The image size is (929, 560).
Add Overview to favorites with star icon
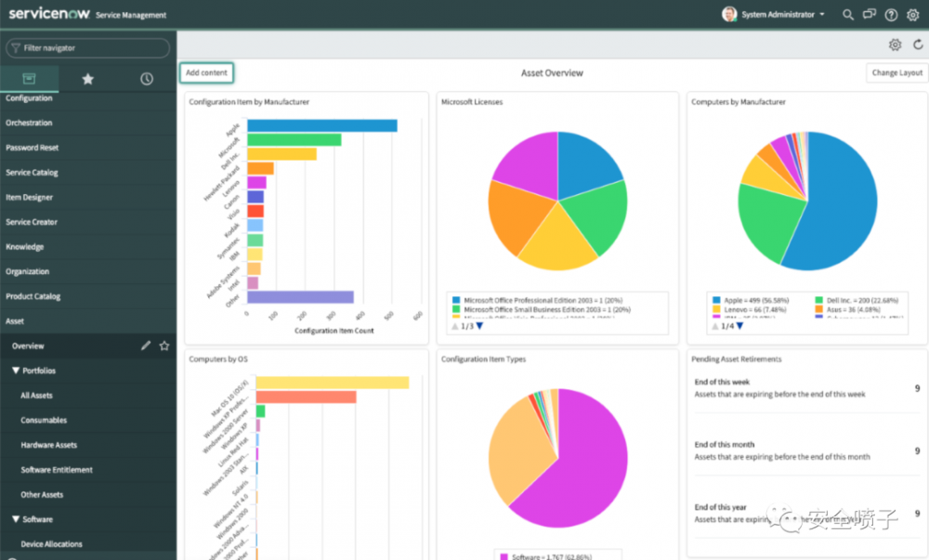pos(164,345)
